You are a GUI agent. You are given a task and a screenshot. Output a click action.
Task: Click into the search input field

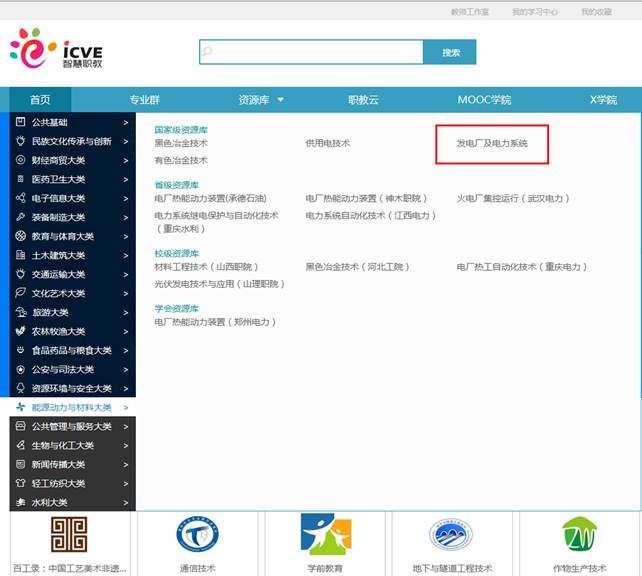coord(311,52)
